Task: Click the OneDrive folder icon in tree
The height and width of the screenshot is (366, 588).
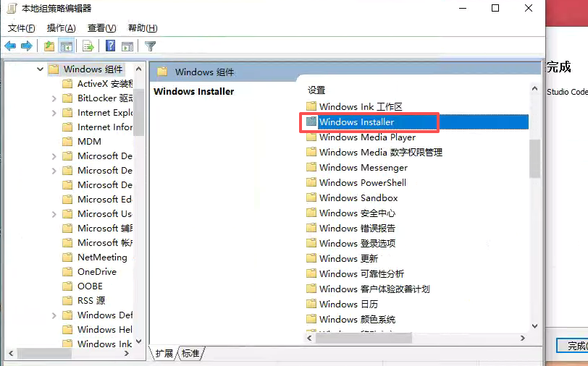Action: pyautogui.click(x=67, y=271)
